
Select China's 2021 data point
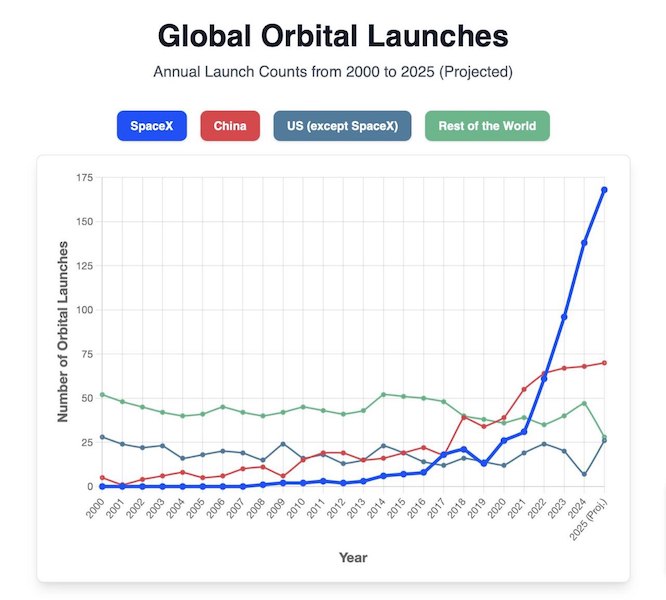tap(524, 389)
